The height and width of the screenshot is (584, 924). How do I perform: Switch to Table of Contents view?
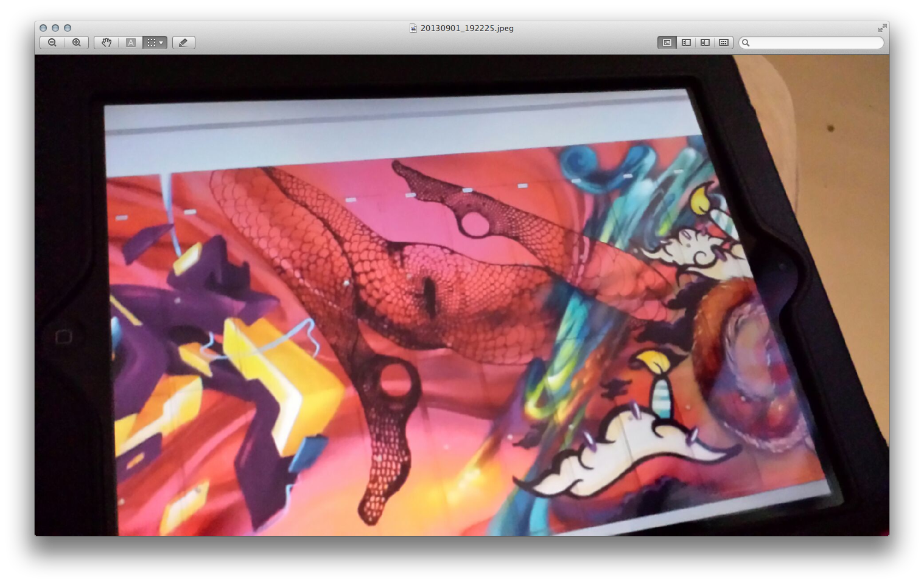pos(705,43)
